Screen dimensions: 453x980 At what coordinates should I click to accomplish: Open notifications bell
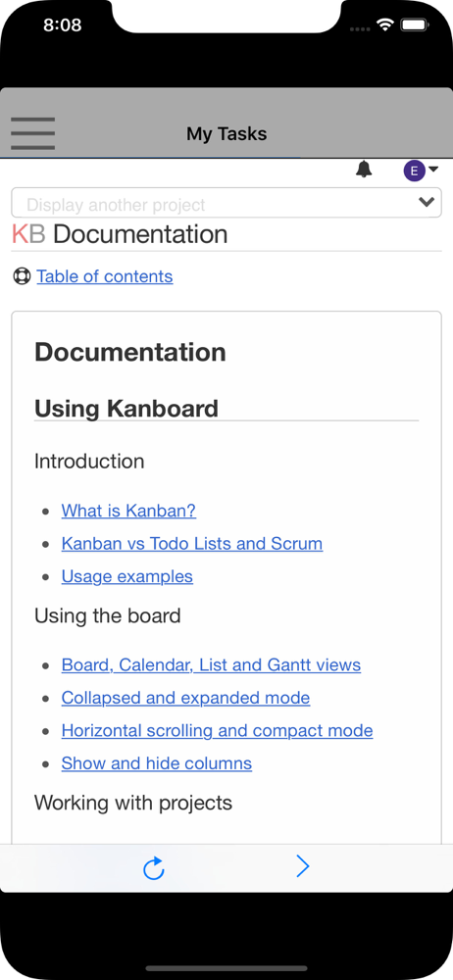(364, 169)
